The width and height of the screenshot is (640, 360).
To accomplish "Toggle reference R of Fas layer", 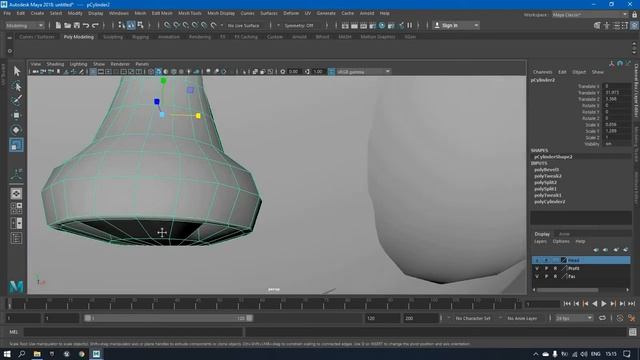I will click(x=555, y=276).
